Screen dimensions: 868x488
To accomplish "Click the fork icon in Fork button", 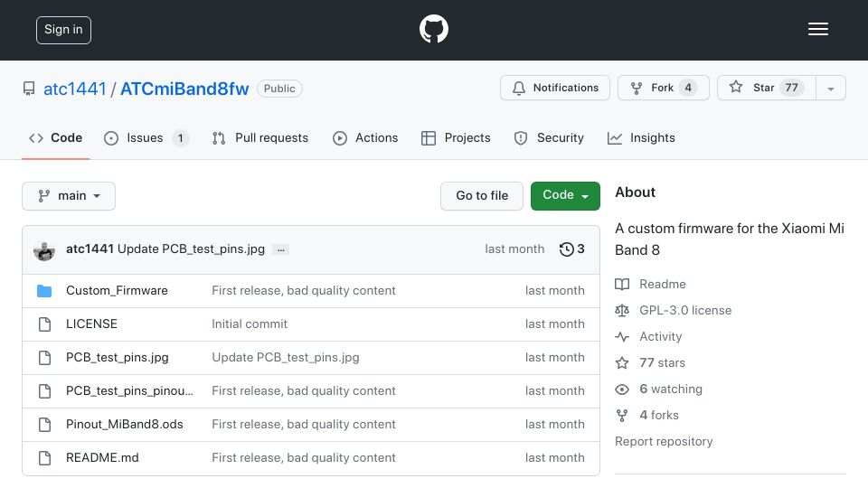I will coord(637,88).
